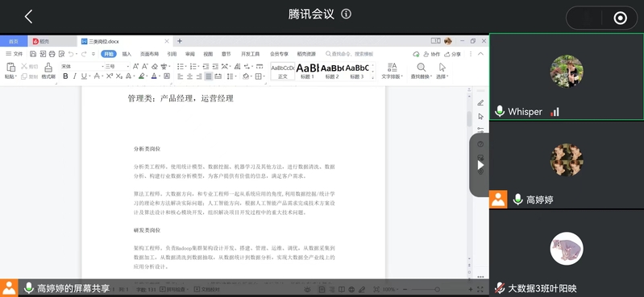Viewport: 644px width, 297px height.
Task: Select the 标题 3 style
Action: tap(356, 71)
